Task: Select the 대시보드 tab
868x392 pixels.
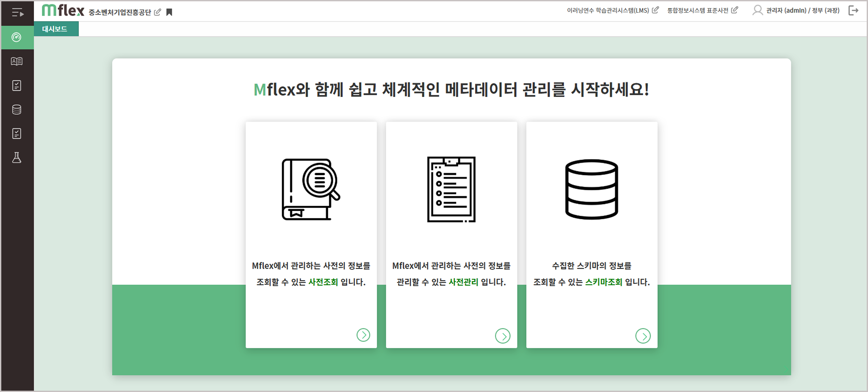Action: [x=56, y=29]
